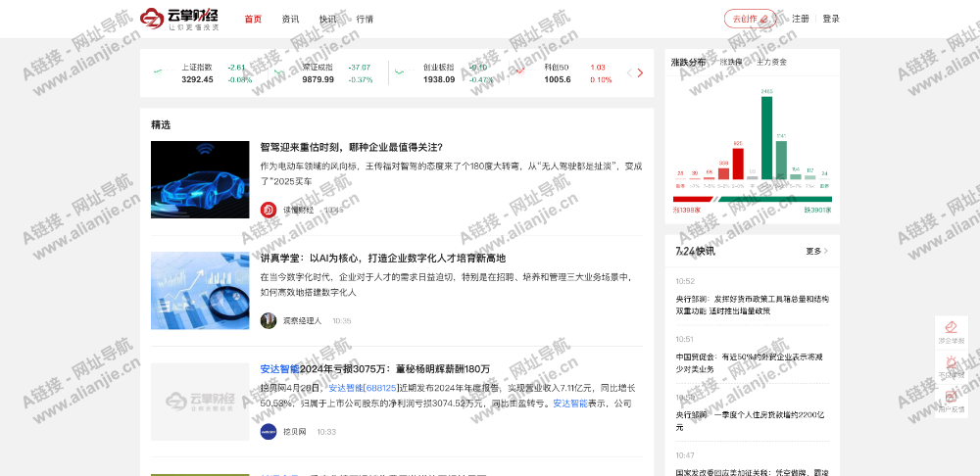Click the 去创作 button

(x=750, y=19)
